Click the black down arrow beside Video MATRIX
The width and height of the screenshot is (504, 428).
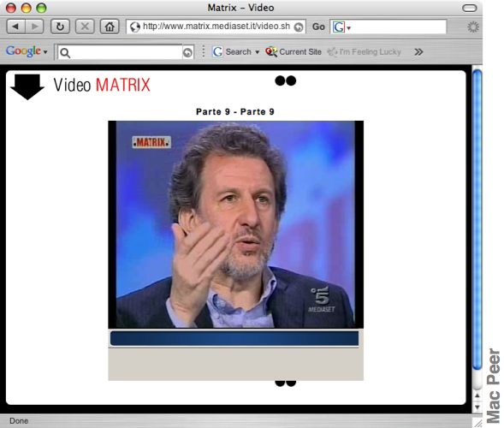pos(27,86)
